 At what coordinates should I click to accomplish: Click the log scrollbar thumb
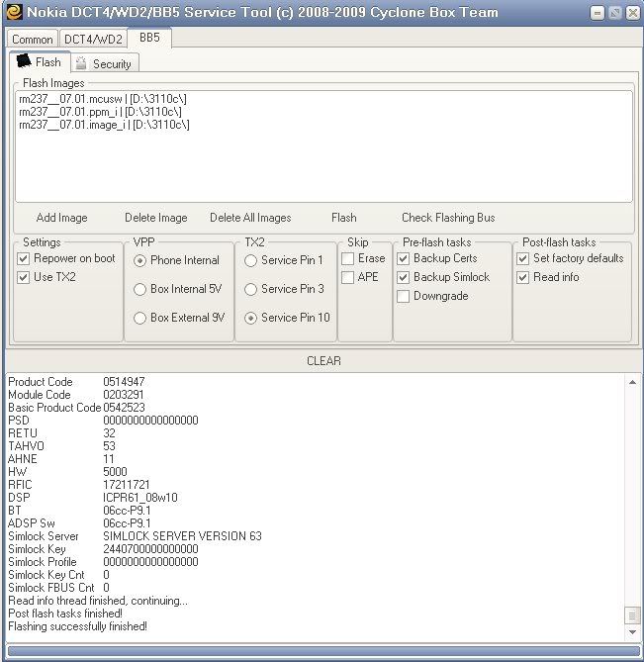point(632,615)
